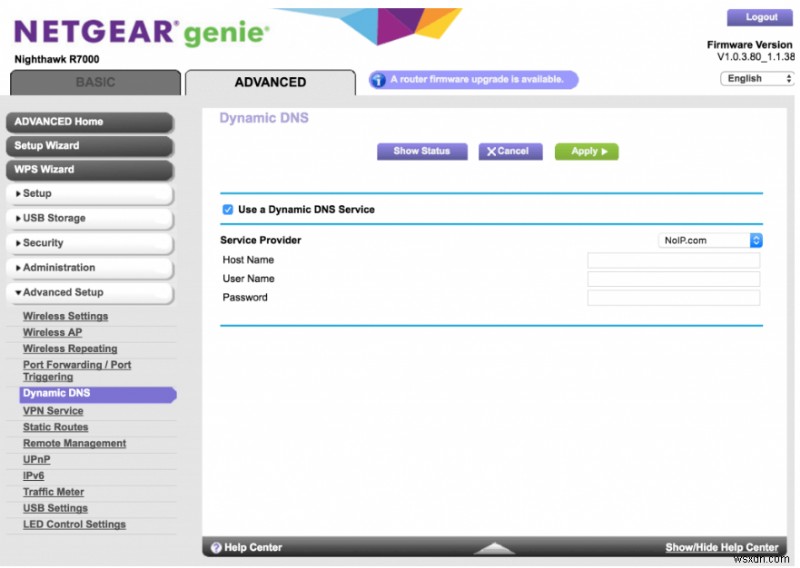Cancel the Dynamic DNS changes
800x568 pixels.
pos(510,152)
